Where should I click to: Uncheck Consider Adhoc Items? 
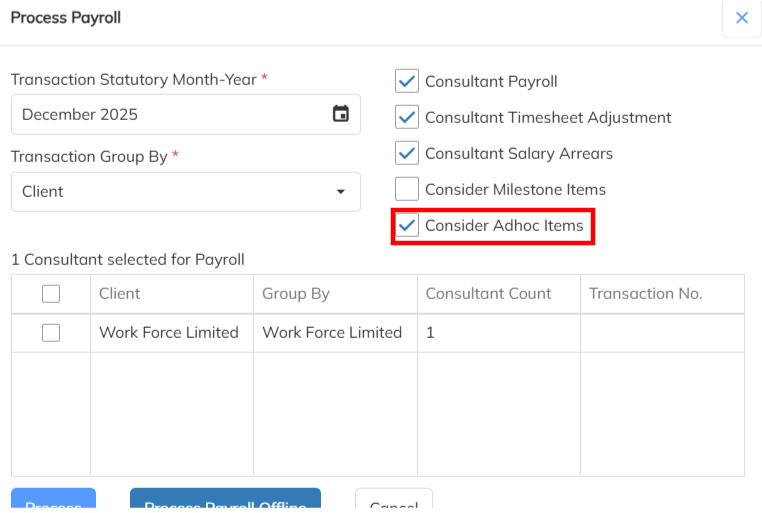(x=407, y=226)
